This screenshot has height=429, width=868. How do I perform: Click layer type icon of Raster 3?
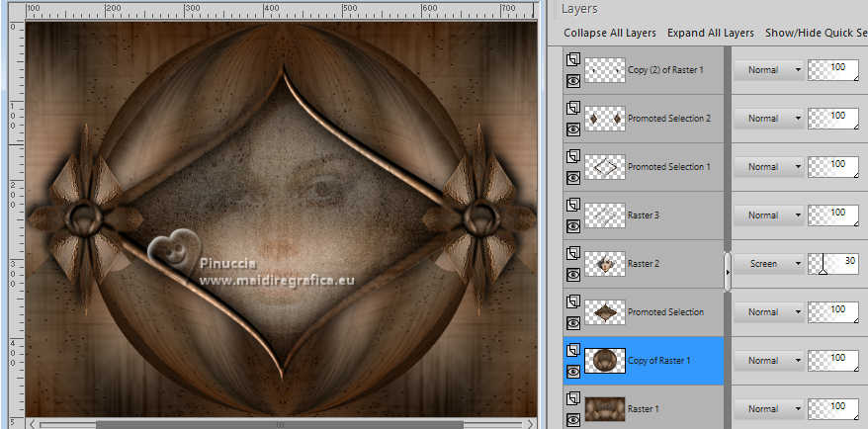click(572, 206)
